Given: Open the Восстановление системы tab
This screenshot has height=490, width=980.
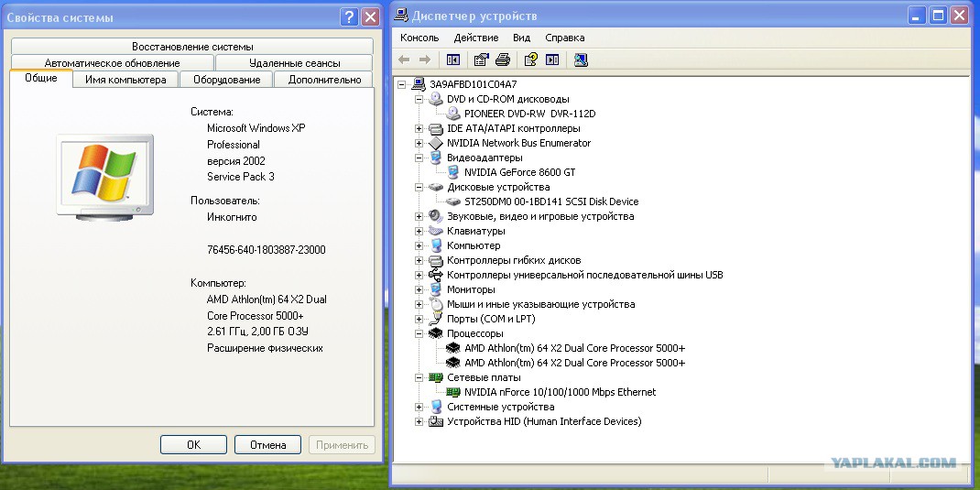Looking at the screenshot, I should [192, 46].
